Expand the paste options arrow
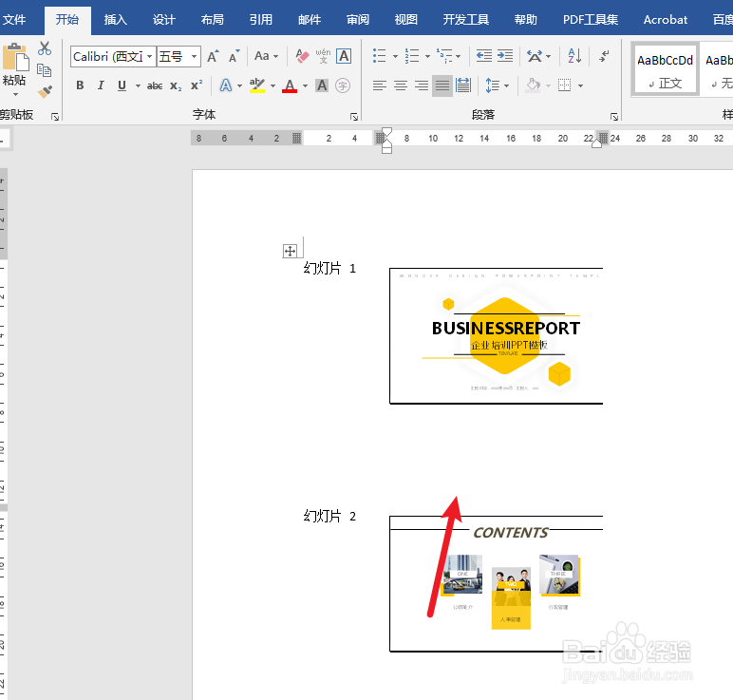The image size is (733, 700). point(15,95)
